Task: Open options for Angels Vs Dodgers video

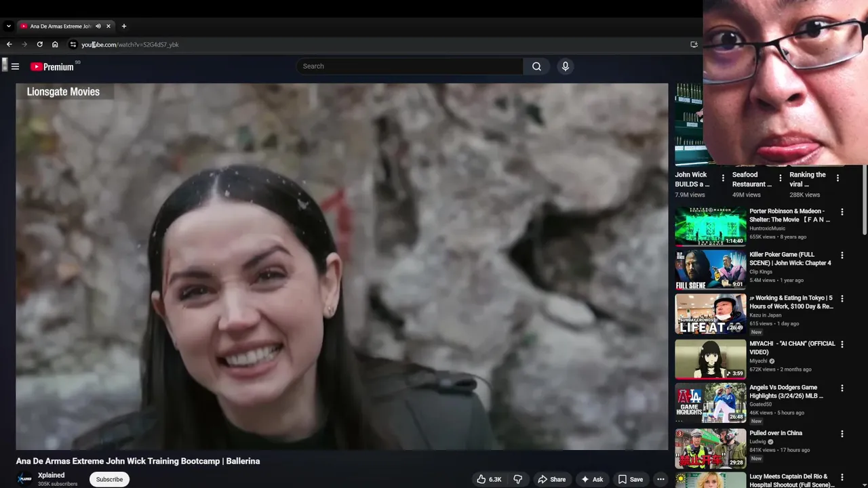Action: [x=842, y=388]
